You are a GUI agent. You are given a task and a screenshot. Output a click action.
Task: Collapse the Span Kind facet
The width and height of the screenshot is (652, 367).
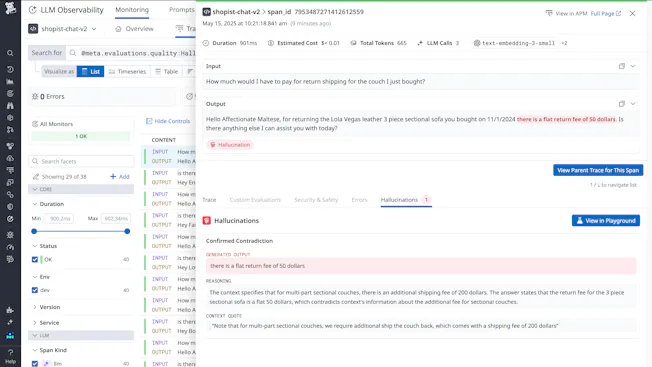pos(35,350)
